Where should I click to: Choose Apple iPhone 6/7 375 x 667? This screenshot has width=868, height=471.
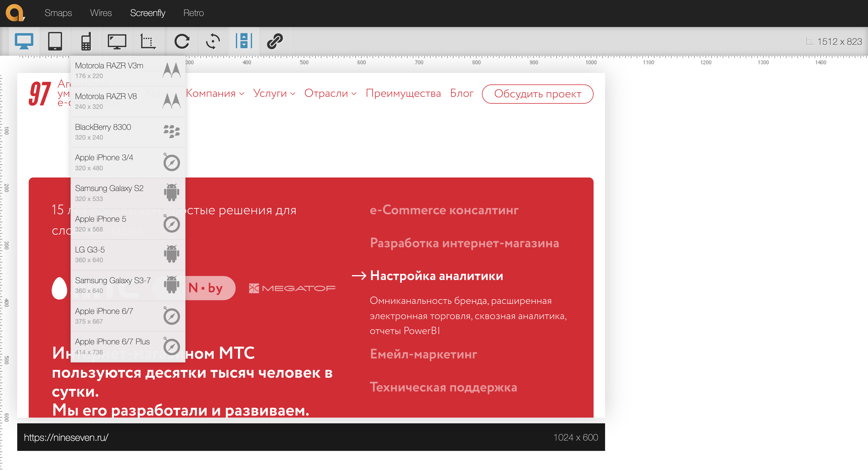pyautogui.click(x=128, y=316)
